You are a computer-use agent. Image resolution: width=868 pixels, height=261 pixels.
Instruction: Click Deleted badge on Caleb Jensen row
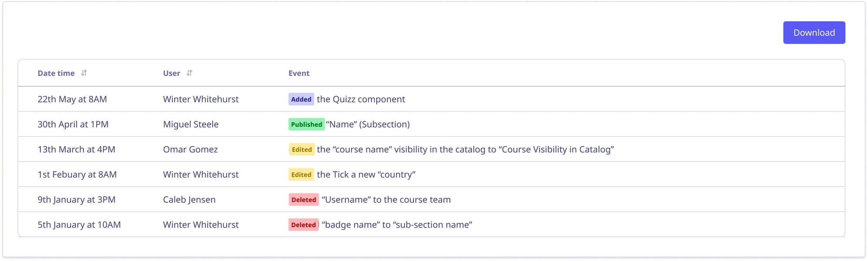coord(304,200)
